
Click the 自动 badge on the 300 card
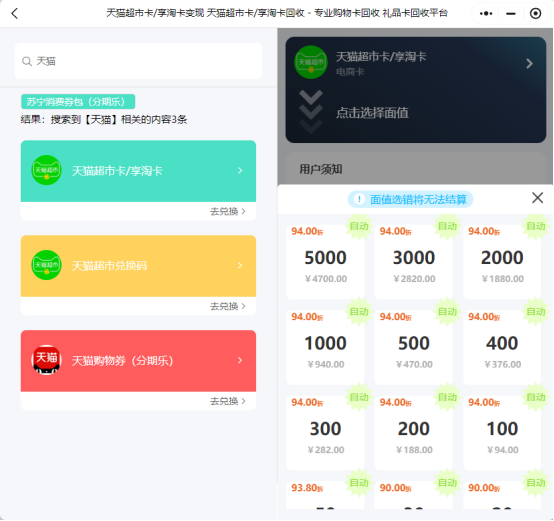pos(359,397)
